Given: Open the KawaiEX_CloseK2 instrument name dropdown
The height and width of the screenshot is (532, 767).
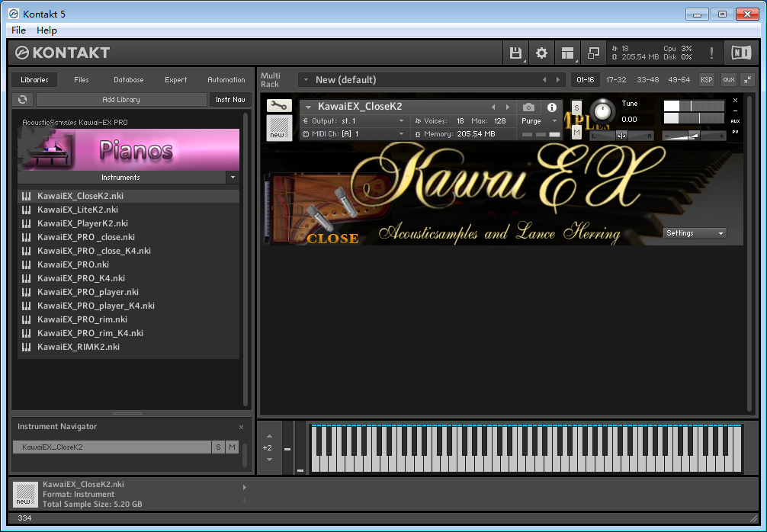Looking at the screenshot, I should click(x=308, y=107).
